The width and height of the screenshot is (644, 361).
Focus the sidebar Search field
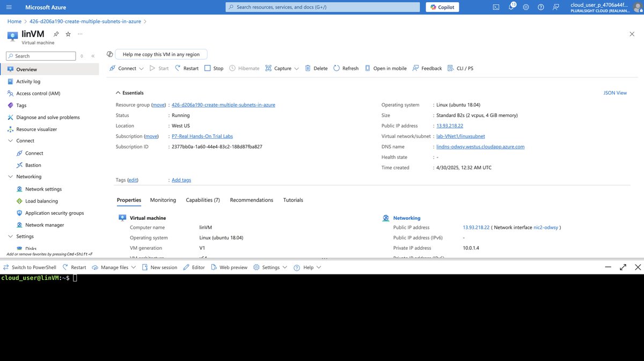(41, 56)
